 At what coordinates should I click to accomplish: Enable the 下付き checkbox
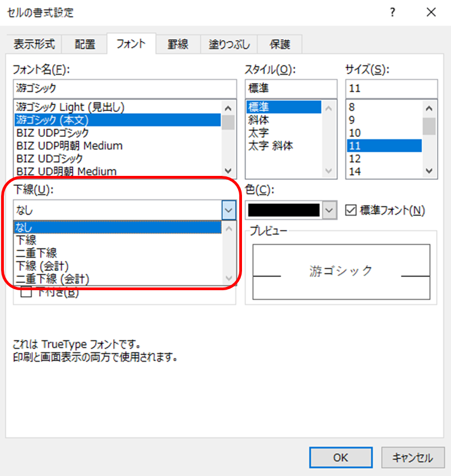(26, 293)
